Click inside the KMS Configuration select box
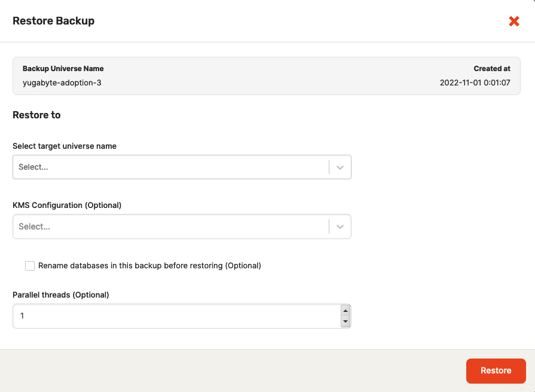Image resolution: width=535 pixels, height=392 pixels. [x=170, y=227]
